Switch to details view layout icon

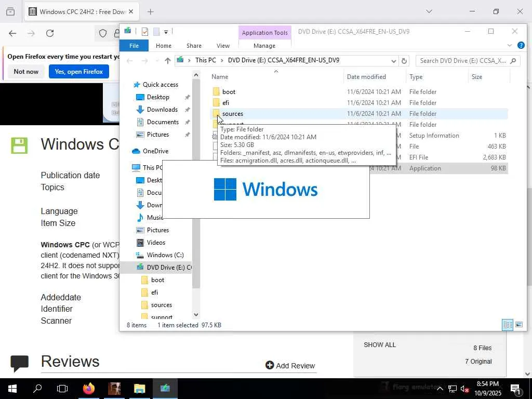(x=508, y=325)
